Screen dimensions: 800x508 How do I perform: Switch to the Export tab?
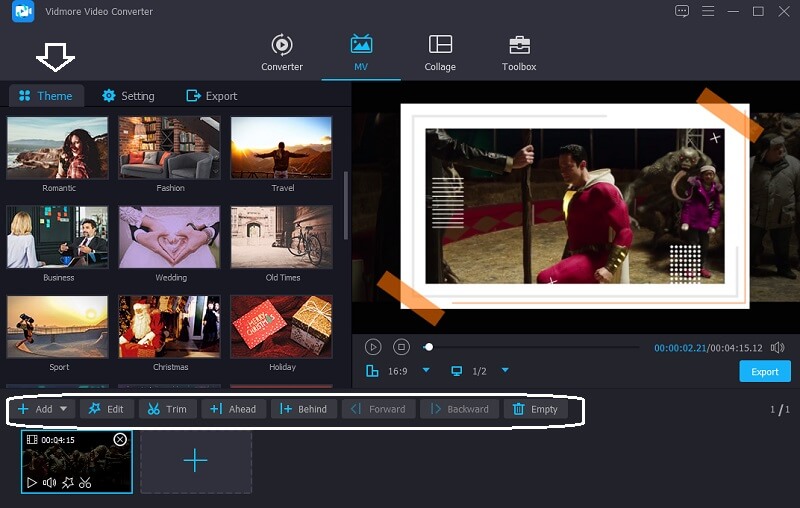coord(211,96)
